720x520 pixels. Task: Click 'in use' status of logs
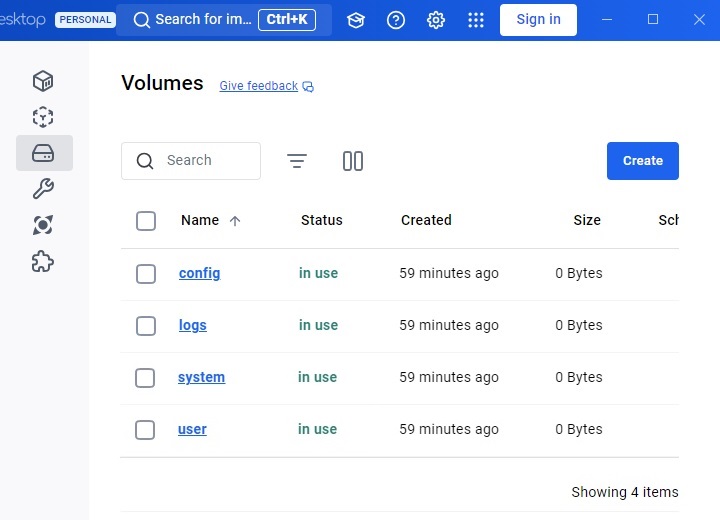pos(318,325)
